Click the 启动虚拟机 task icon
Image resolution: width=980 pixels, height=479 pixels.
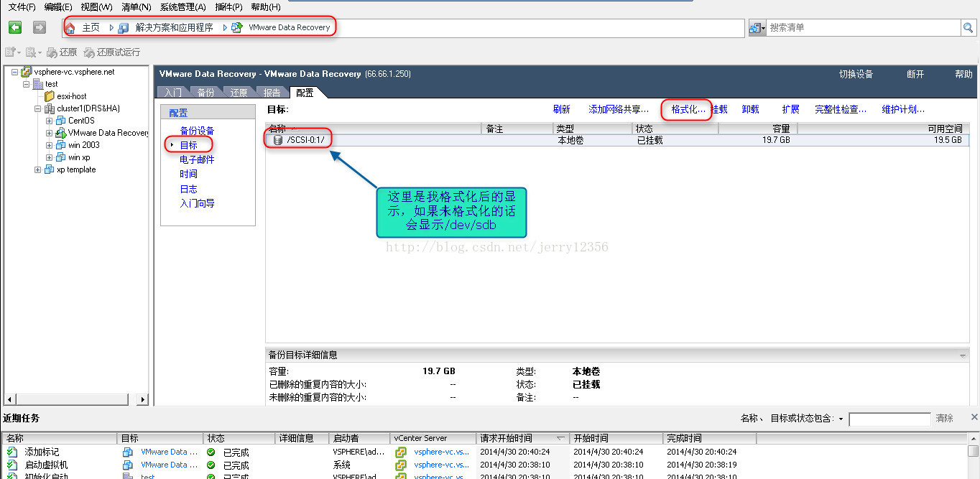pyautogui.click(x=11, y=465)
